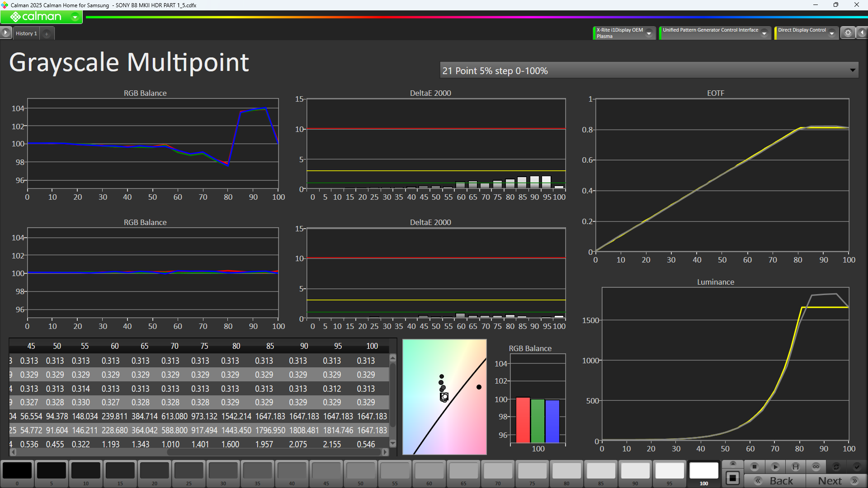Open X-Rite i1Display OEM meter dropdown

pyautogui.click(x=649, y=33)
